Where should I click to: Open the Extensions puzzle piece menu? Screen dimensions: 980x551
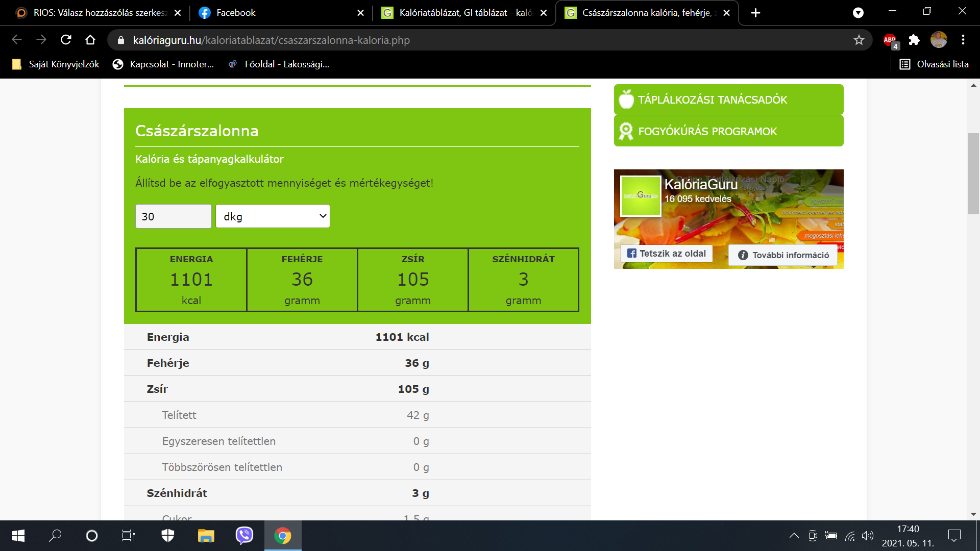pyautogui.click(x=914, y=40)
